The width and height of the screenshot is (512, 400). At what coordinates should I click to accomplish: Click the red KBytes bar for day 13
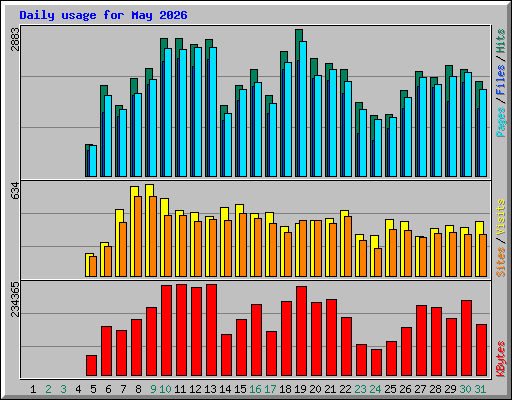(x=212, y=330)
